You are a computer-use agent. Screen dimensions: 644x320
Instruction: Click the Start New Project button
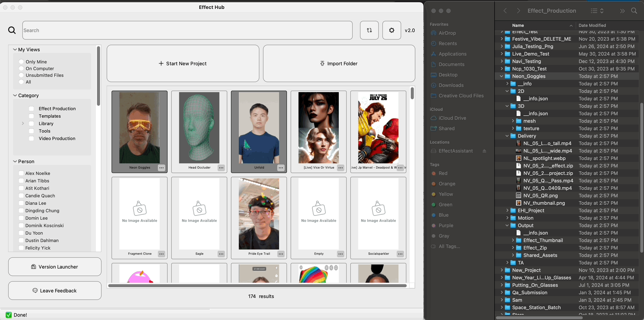point(183,63)
